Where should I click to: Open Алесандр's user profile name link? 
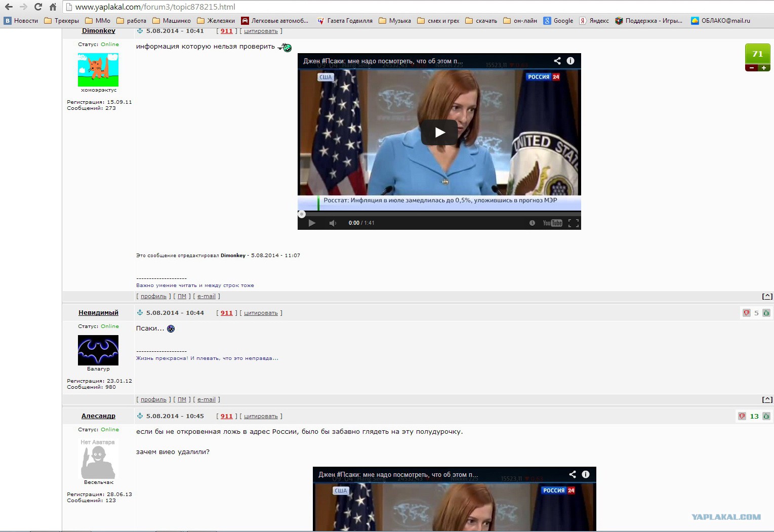(98, 416)
